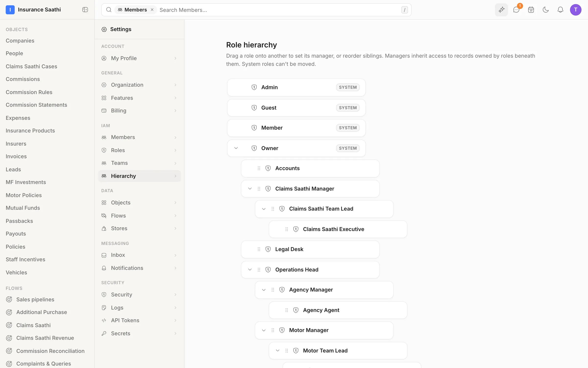588x368 pixels.
Task: Toggle dark mode moon icon
Action: [x=546, y=10]
